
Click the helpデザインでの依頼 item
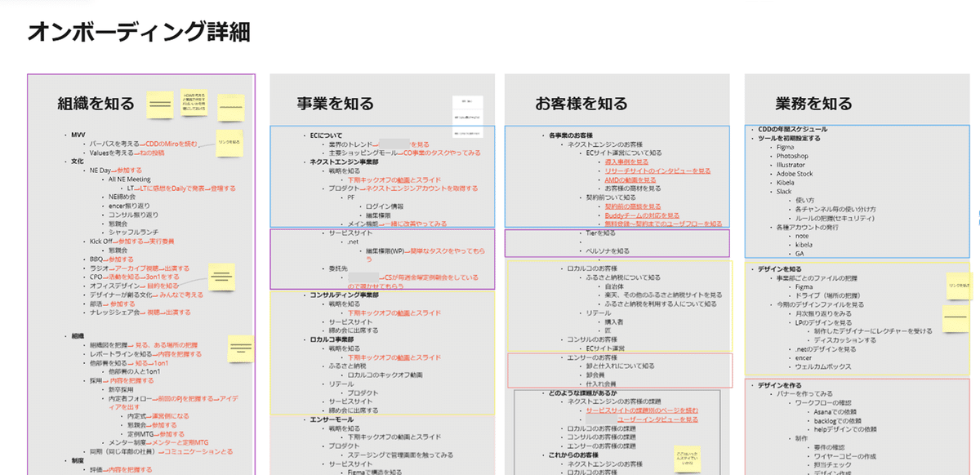844,428
